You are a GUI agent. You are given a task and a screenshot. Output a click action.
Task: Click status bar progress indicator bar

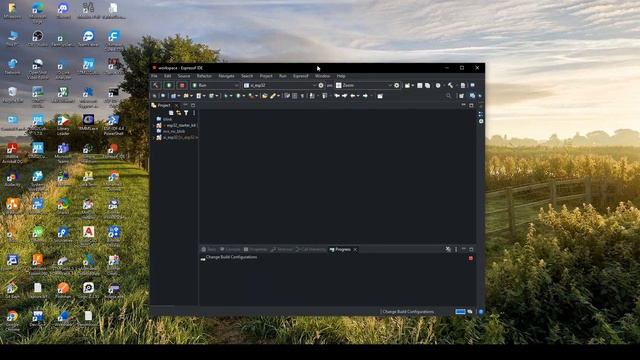[x=460, y=312]
